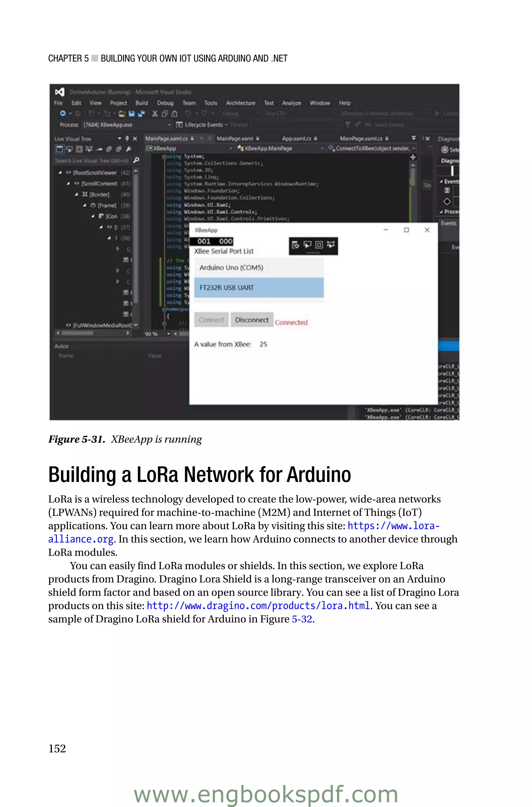Click the diamond event icon in Diagnostics

pyautogui.click(x=447, y=202)
